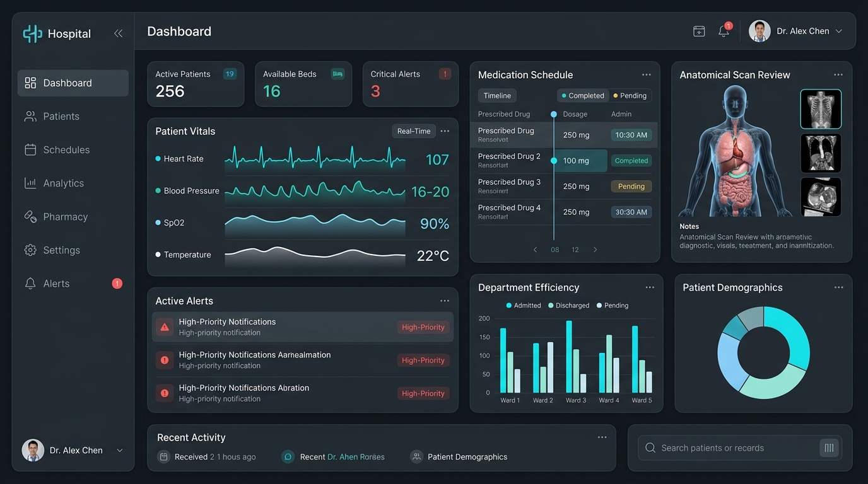Viewport: 868px width, 484px height.
Task: Click the bed icon on Available Beds card
Action: click(x=337, y=74)
